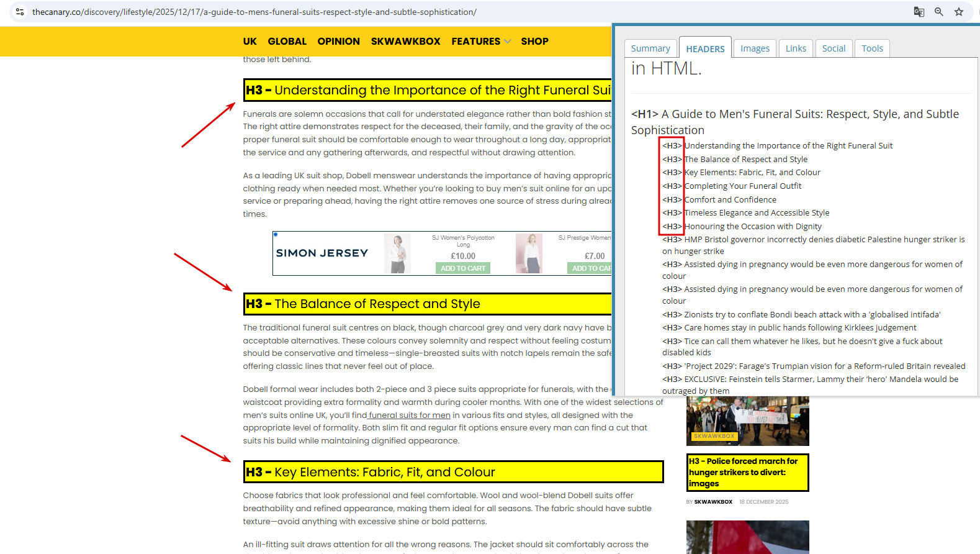
Task: Click 'The Balance of Respect and Style' article heading
Action: (428, 304)
